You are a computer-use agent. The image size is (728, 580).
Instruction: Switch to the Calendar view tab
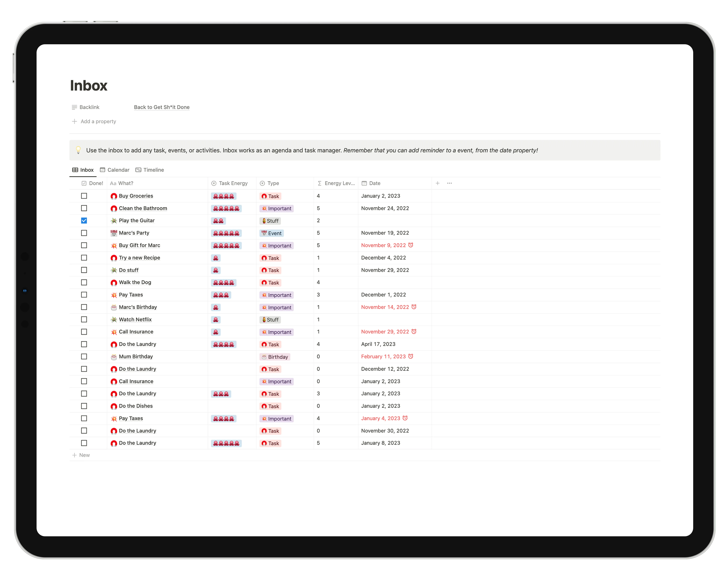click(118, 170)
